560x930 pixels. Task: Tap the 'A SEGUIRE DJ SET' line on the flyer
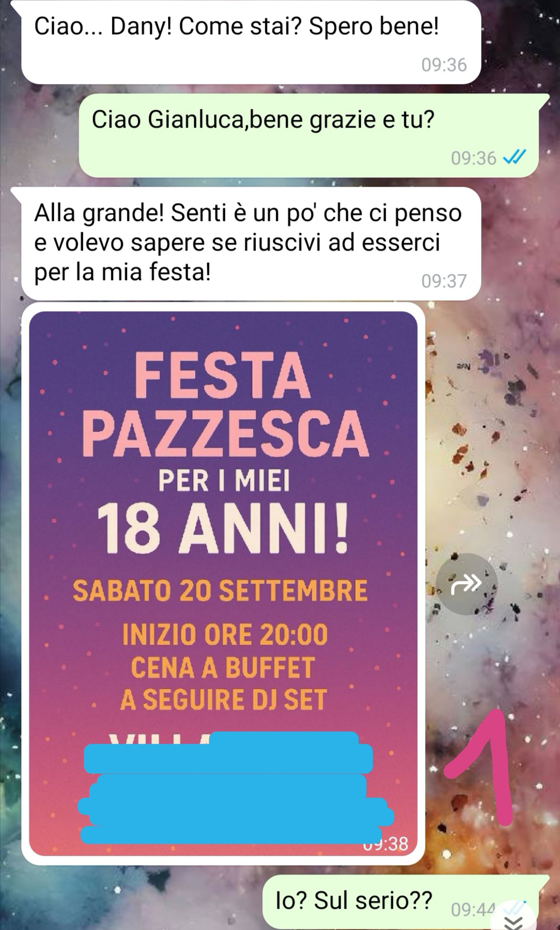tap(224, 699)
